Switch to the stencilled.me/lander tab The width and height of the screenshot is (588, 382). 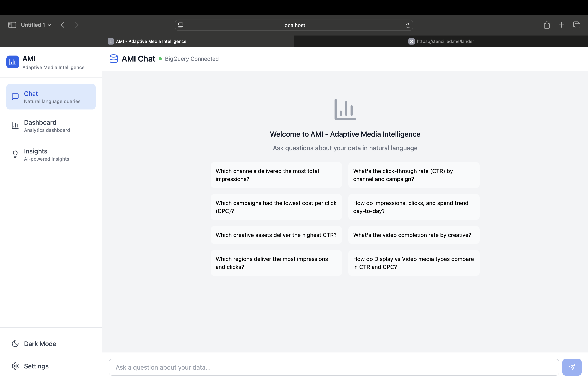coord(441,41)
